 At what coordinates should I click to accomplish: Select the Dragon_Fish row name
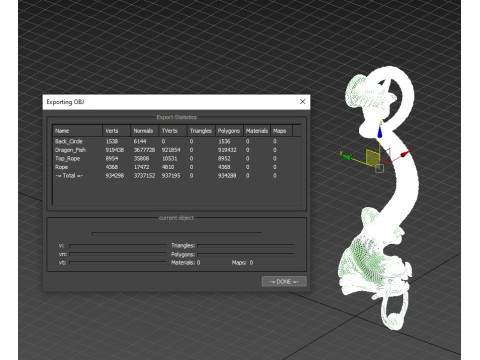coord(70,150)
